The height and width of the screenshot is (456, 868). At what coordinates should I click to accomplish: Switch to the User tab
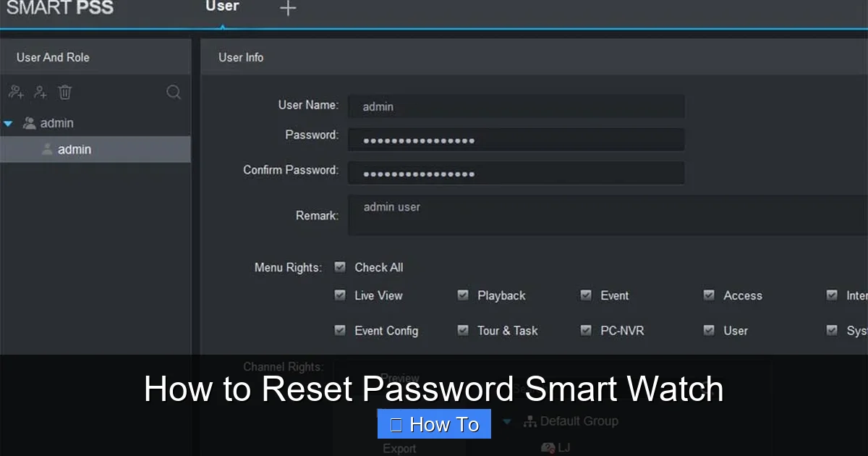[222, 7]
